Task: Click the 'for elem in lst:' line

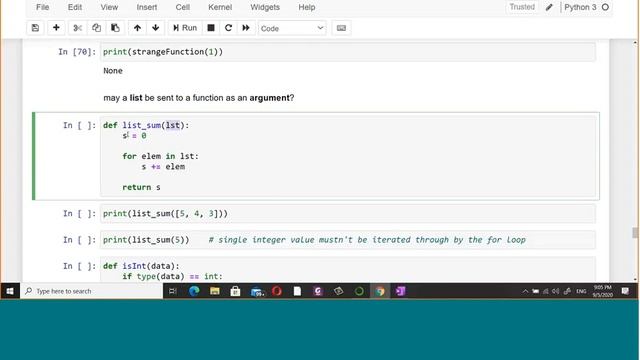Action: tap(160, 156)
